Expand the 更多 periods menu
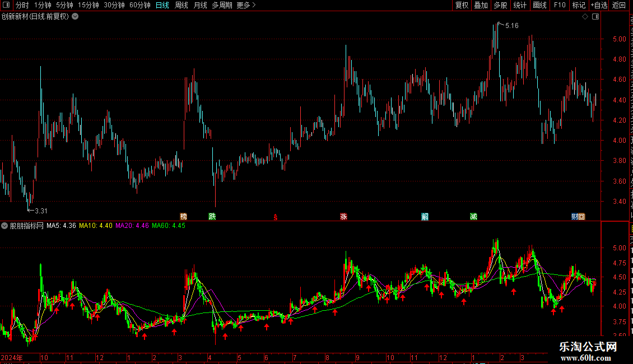 [x=246, y=5]
